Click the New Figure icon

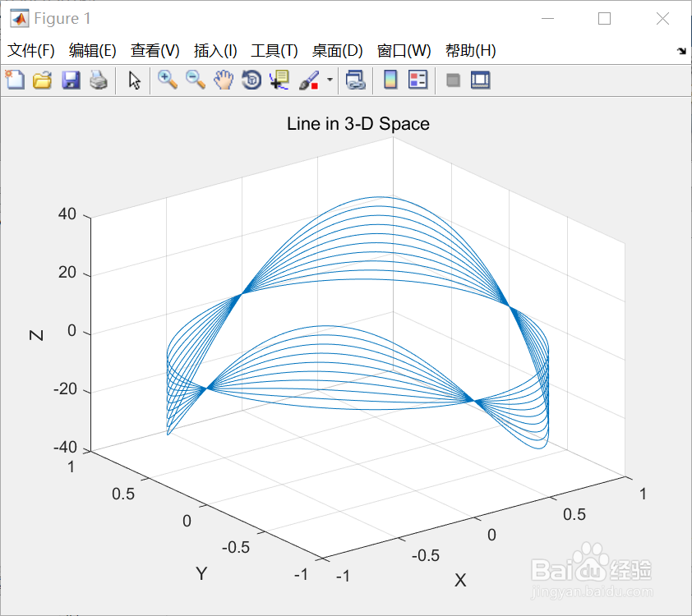click(15, 80)
